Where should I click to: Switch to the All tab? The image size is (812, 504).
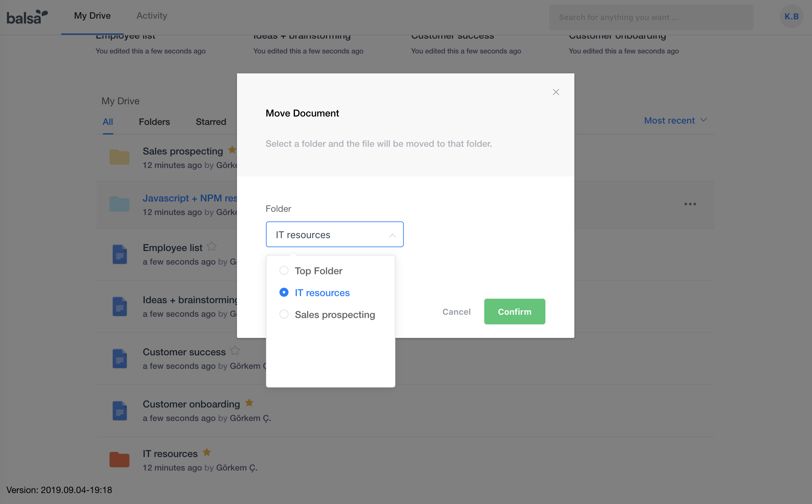click(108, 122)
